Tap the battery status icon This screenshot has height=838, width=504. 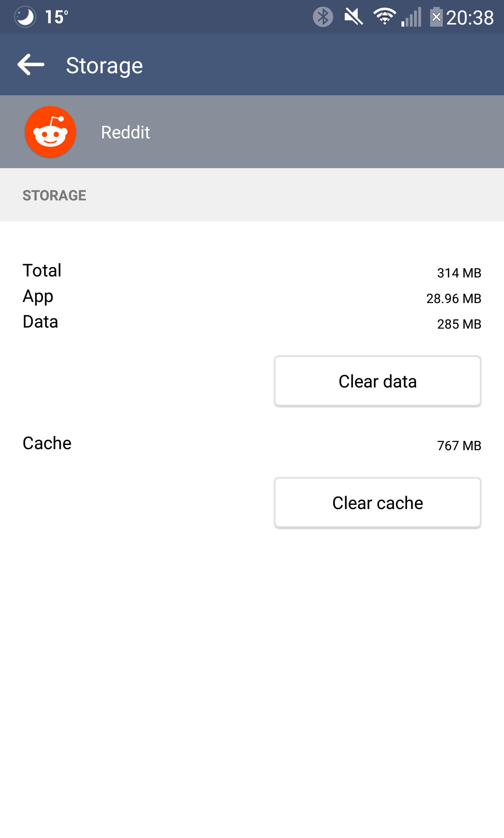pos(436,17)
